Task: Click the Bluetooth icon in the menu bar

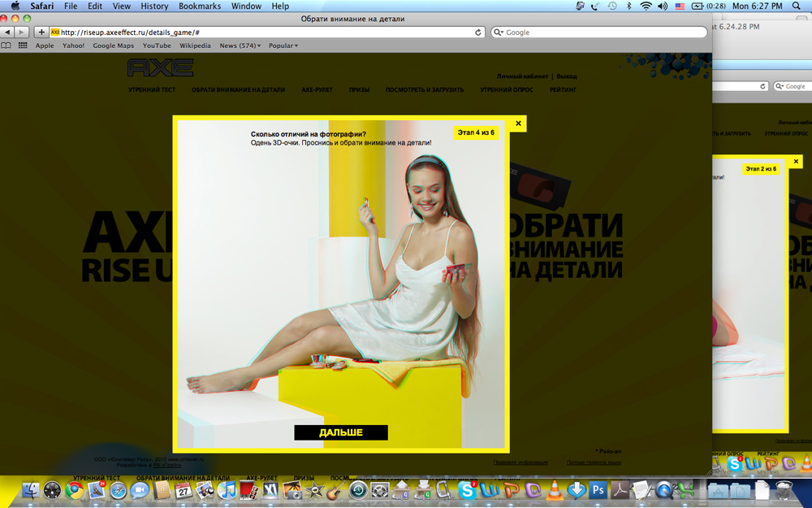Action: (629, 6)
